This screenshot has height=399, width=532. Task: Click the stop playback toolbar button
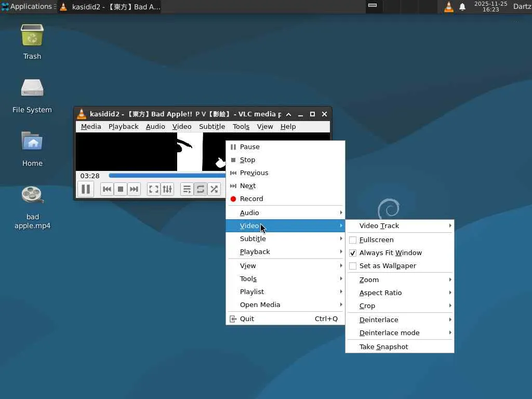121,189
